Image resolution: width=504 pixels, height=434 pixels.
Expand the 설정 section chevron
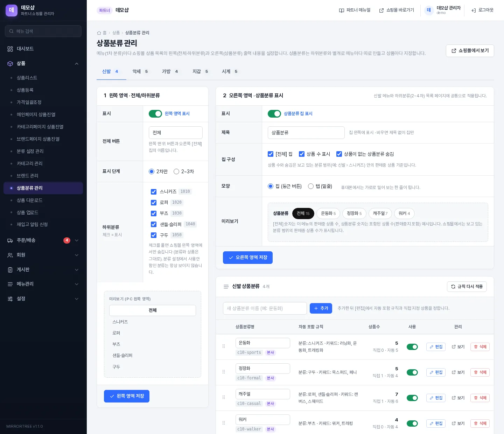[77, 299]
